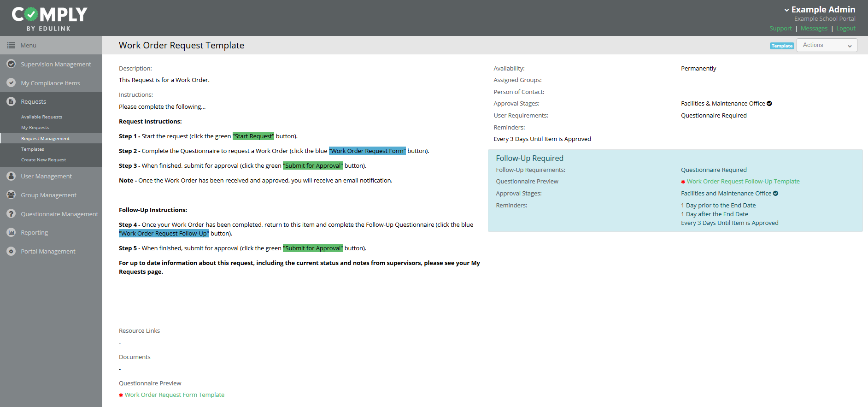
Task: Click the User Management person icon
Action: click(x=11, y=176)
